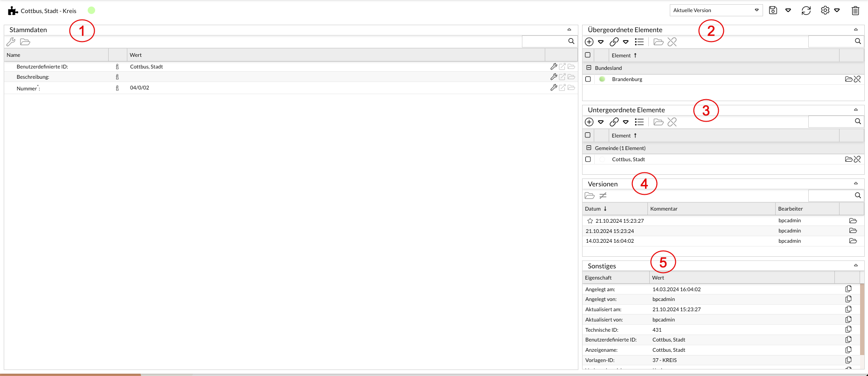Click the trash delete icon
868x376 pixels.
pyautogui.click(x=855, y=10)
